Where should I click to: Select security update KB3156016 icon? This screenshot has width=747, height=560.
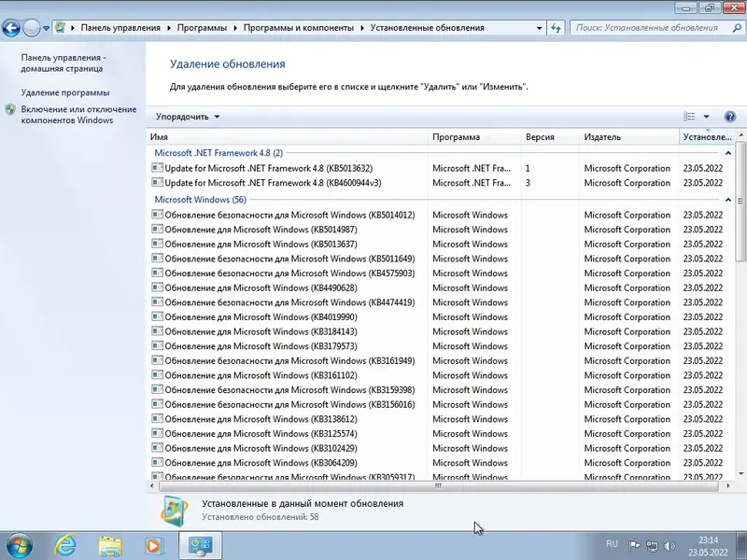pyautogui.click(x=157, y=404)
